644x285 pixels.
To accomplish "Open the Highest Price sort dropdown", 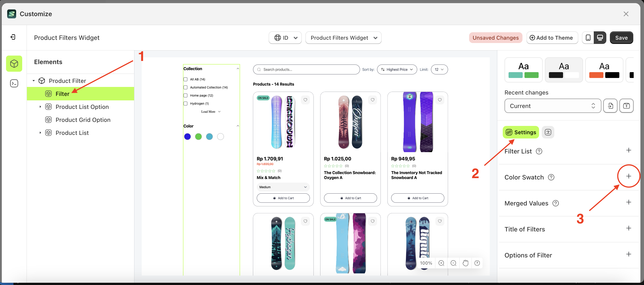I will tap(397, 69).
